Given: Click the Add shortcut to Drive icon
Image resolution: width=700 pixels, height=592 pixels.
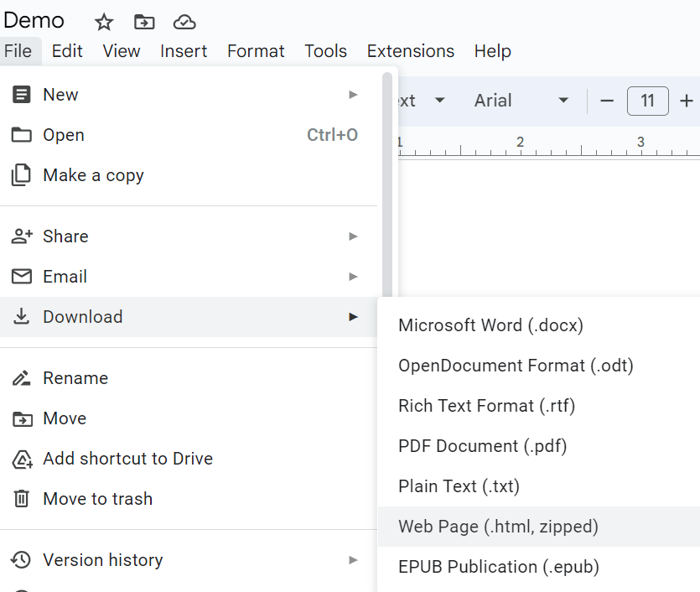Looking at the screenshot, I should coord(21,459).
